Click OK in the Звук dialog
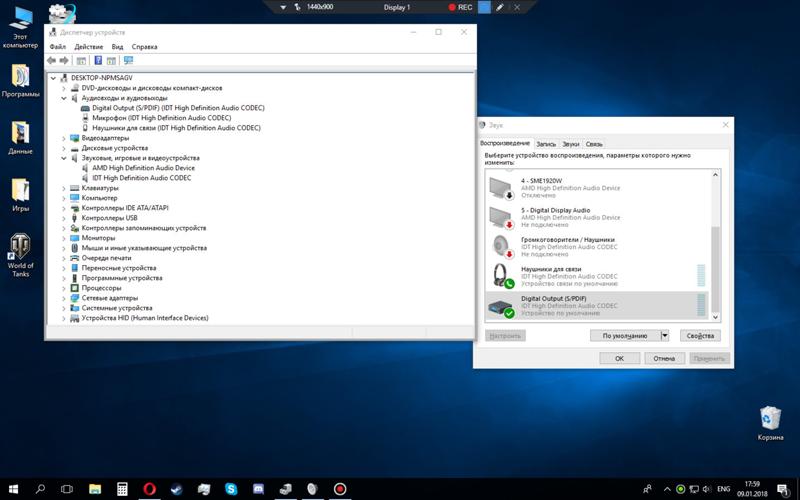 click(x=619, y=358)
